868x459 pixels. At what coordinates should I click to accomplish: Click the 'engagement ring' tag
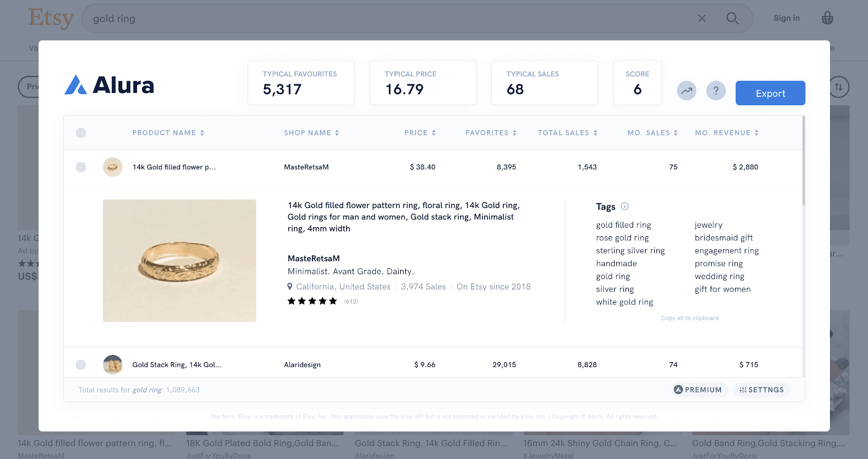[x=726, y=251]
